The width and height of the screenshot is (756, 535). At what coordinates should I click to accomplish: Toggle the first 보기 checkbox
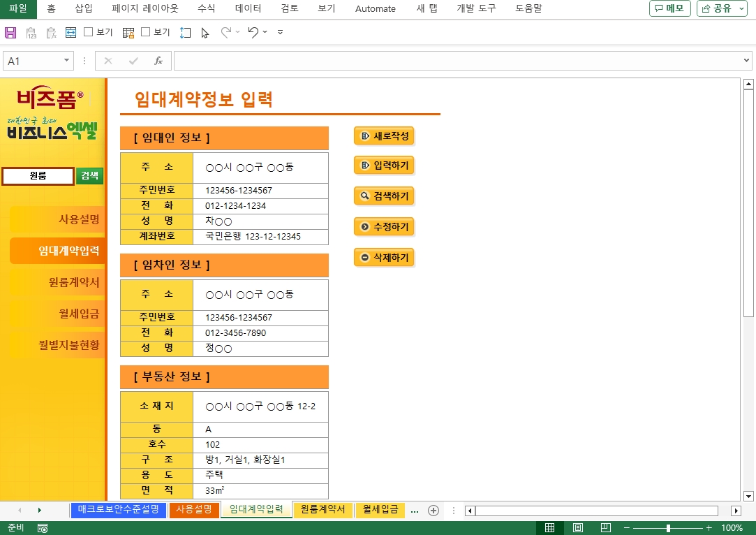(x=89, y=32)
